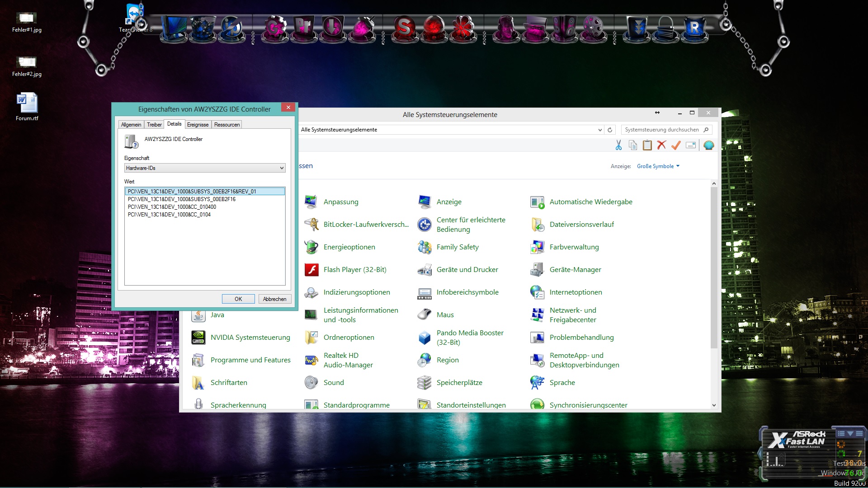Click the orange checkmark properties icon
This screenshot has width=868, height=488.
[x=676, y=145]
